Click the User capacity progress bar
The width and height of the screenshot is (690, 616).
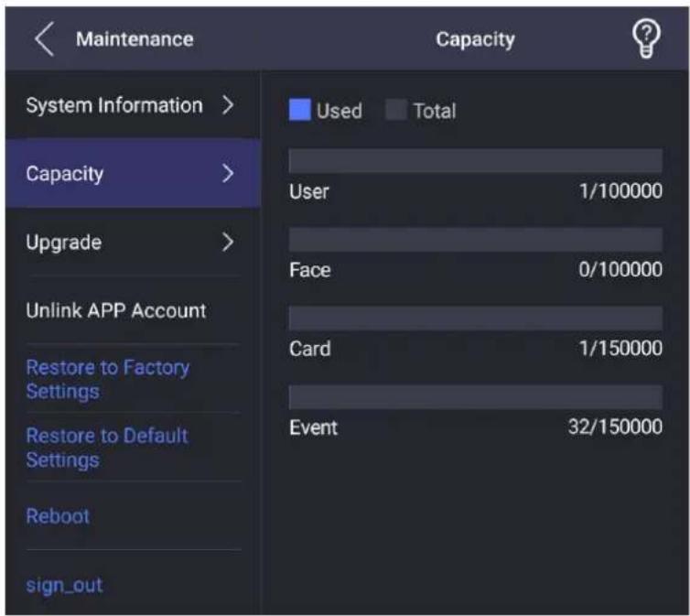[476, 160]
